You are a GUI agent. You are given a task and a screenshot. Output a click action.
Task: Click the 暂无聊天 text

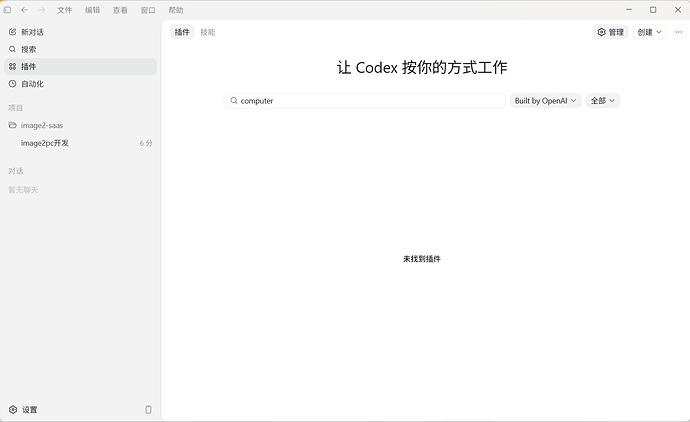click(x=23, y=190)
